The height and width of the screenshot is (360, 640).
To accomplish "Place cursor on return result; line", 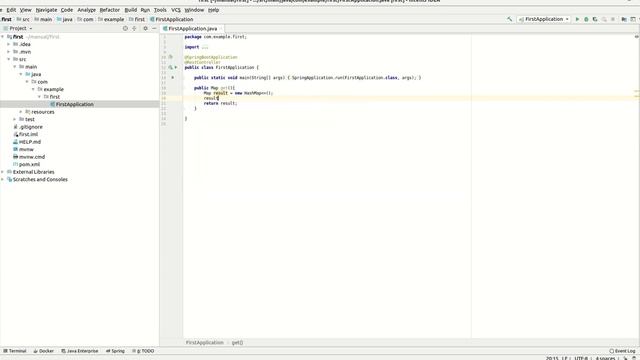I will point(220,103).
